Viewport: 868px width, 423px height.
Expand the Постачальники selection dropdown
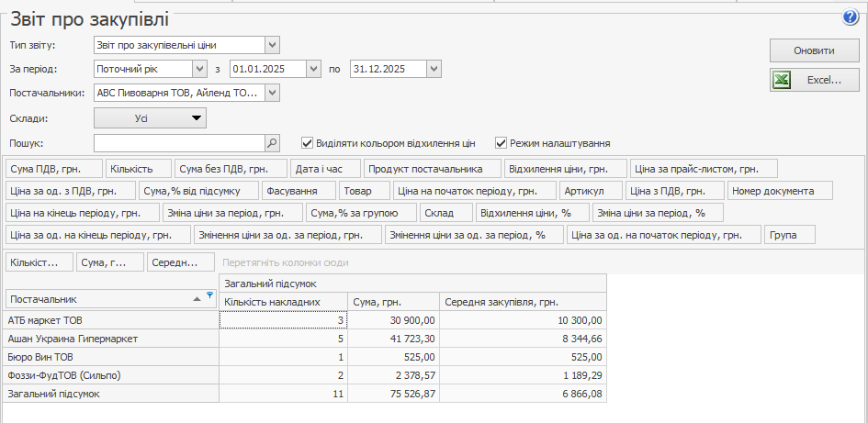tap(272, 93)
